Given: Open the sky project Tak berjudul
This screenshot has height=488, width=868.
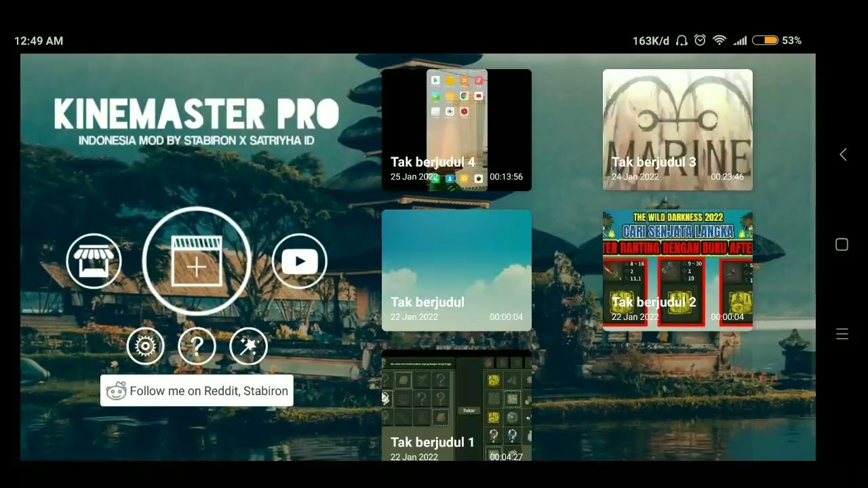Looking at the screenshot, I should pyautogui.click(x=456, y=270).
